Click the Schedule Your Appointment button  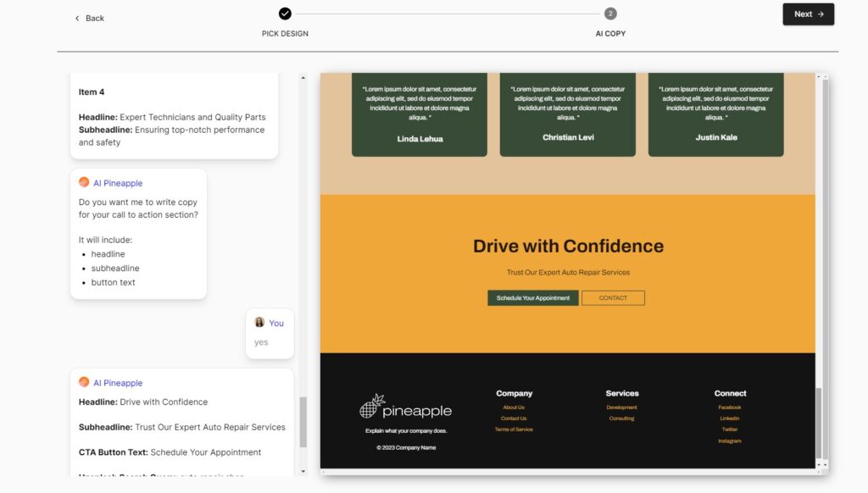point(532,297)
